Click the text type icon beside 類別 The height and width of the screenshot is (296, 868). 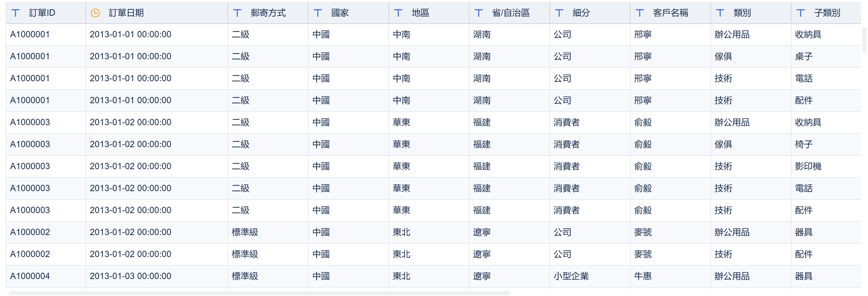tap(720, 13)
